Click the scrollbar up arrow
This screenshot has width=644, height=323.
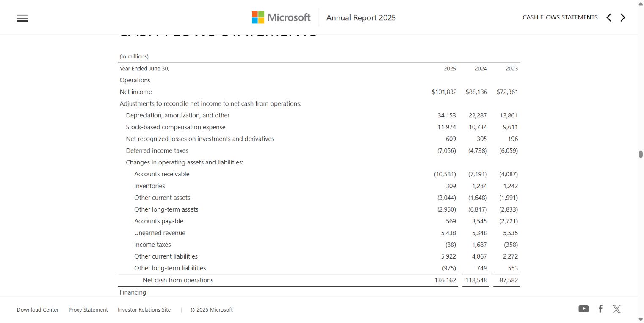click(x=641, y=3)
